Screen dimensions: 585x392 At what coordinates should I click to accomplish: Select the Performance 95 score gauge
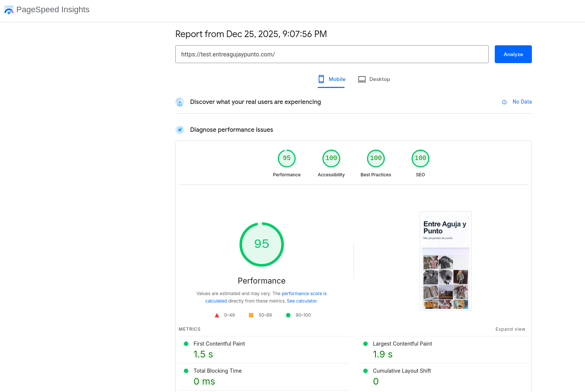click(x=287, y=159)
